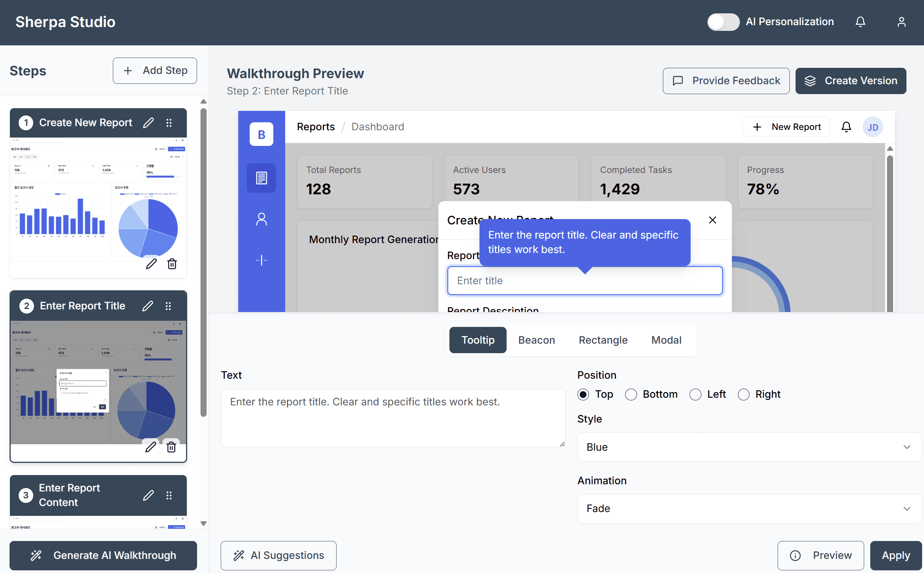This screenshot has width=924, height=573.
Task: Click the bell icon in preview dashboard
Action: 846,127
